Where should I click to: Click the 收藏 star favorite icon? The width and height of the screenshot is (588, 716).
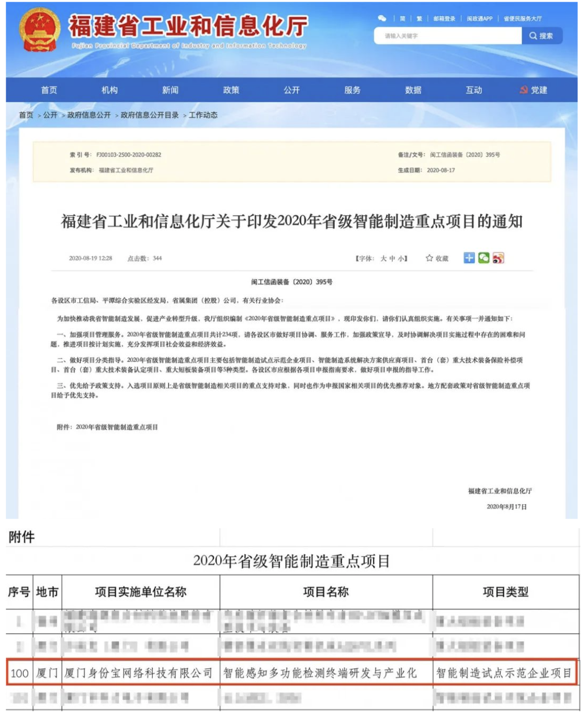pos(429,258)
